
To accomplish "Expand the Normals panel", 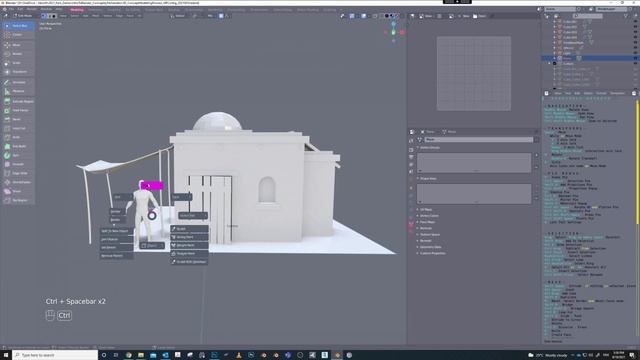I will (425, 228).
